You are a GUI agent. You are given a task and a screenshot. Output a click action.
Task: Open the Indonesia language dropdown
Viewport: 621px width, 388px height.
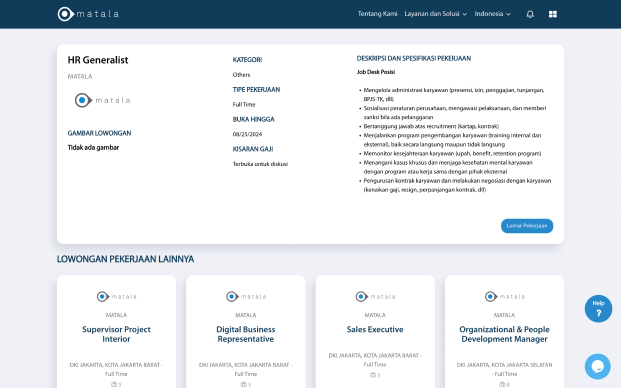493,14
